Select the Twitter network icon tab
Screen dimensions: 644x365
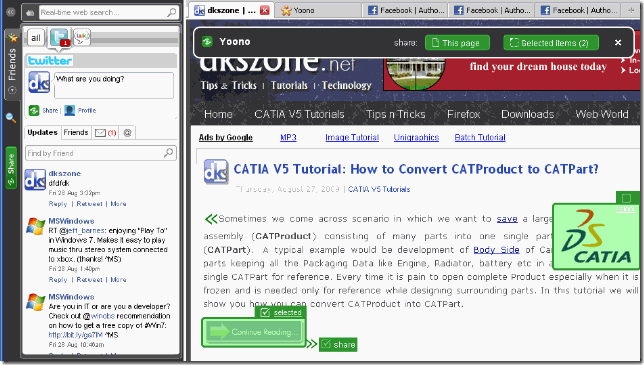(x=59, y=37)
